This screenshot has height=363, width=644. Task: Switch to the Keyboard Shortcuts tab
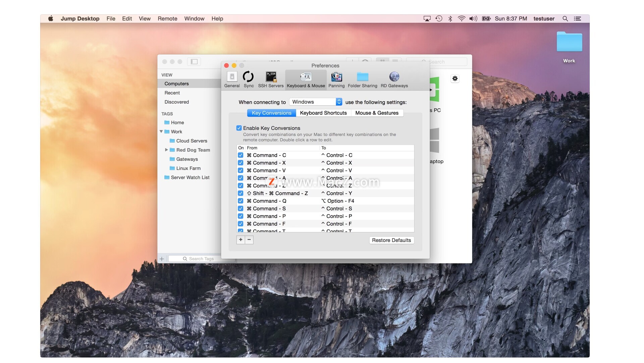click(323, 113)
